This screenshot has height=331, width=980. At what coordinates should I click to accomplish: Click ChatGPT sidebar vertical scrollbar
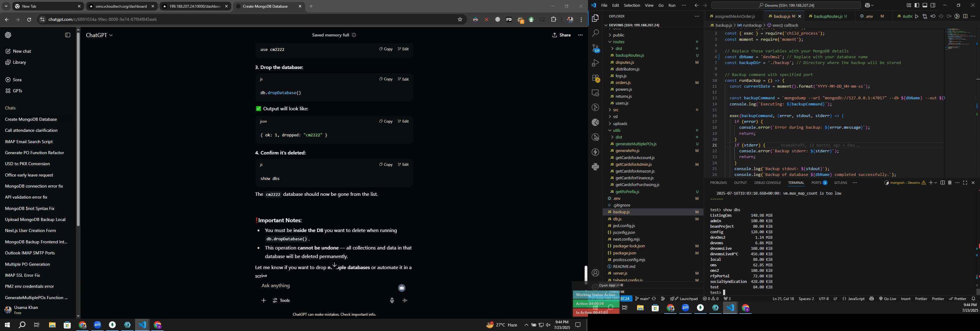[78, 130]
